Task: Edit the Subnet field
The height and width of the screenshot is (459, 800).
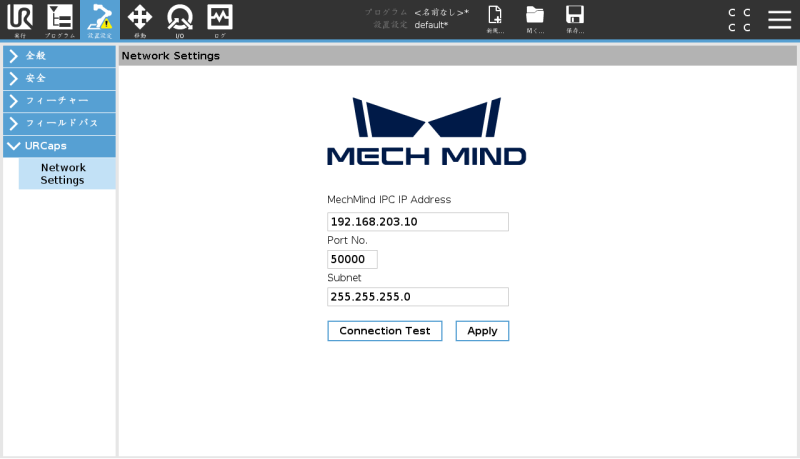Action: (418, 297)
